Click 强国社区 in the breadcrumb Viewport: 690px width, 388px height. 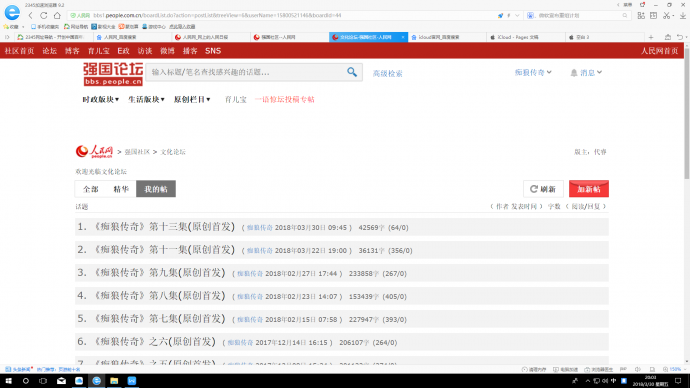coord(137,152)
